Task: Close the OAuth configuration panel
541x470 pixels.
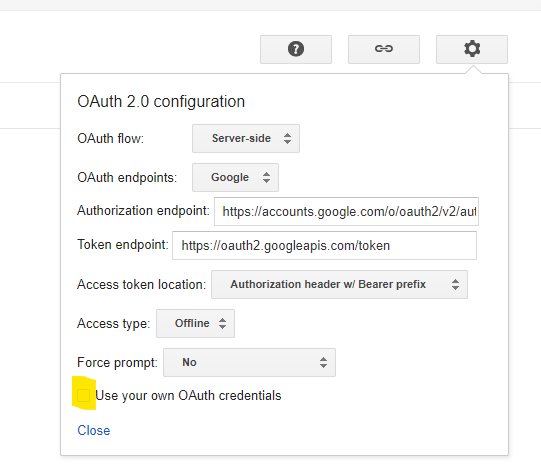Action: (94, 430)
